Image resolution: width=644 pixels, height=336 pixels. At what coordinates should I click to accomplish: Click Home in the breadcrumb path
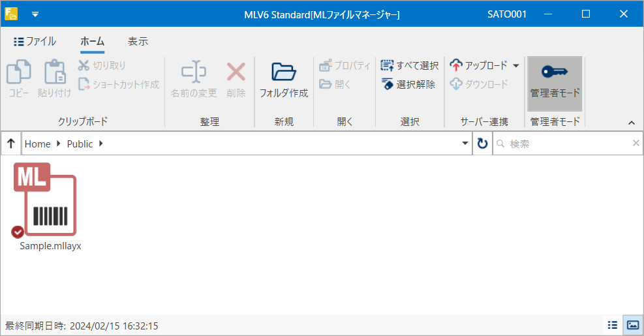[x=37, y=144]
